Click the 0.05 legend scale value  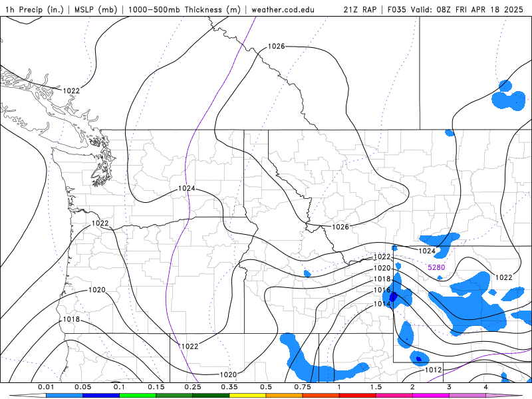click(82, 387)
